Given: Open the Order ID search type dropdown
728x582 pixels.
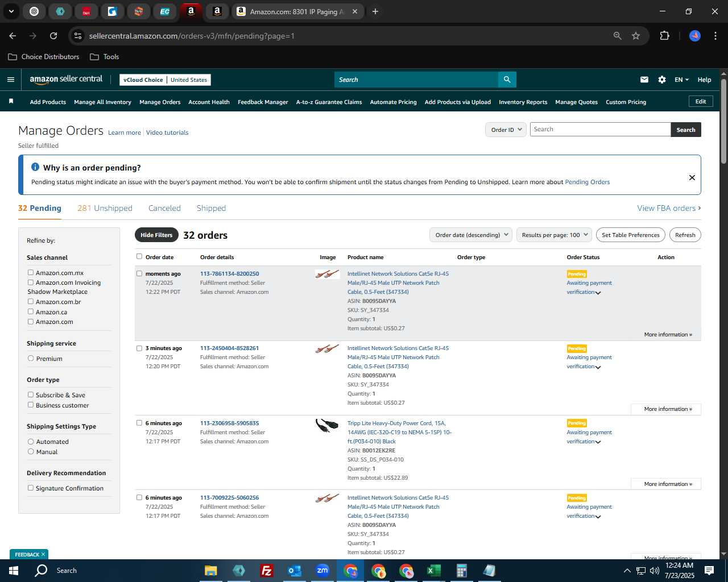Looking at the screenshot, I should pyautogui.click(x=505, y=130).
